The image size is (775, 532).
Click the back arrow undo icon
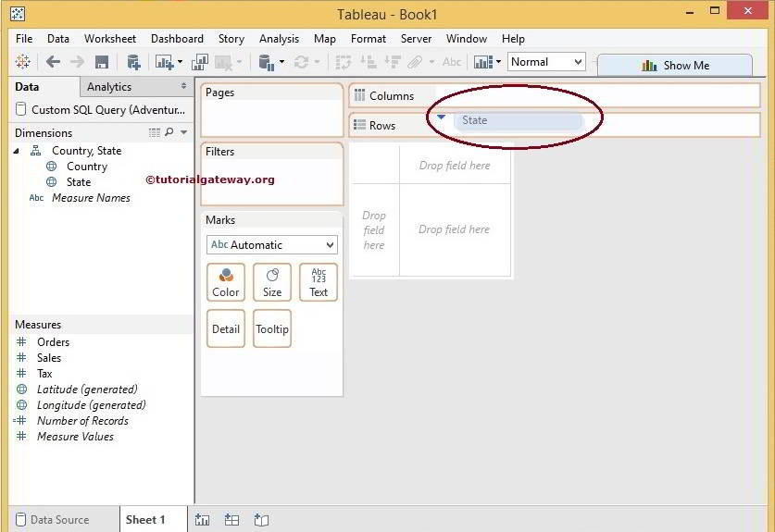click(53, 62)
